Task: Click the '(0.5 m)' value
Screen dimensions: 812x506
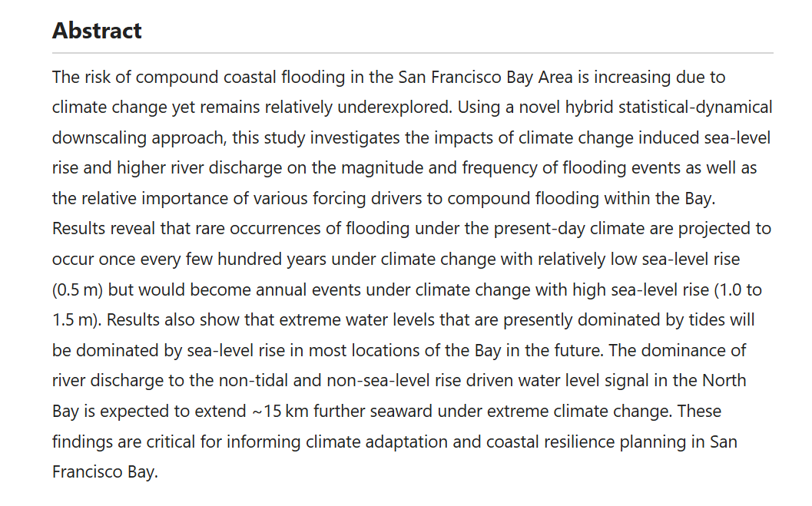Action: [78, 289]
